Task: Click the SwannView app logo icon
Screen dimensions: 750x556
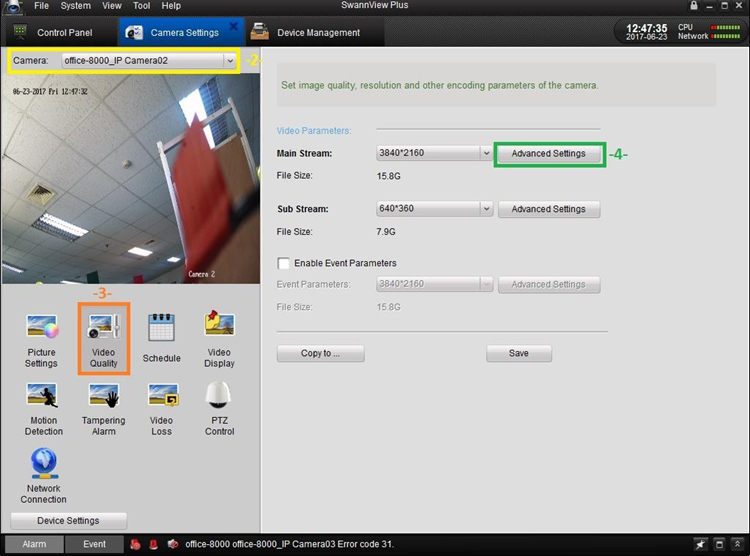Action: tap(13, 6)
